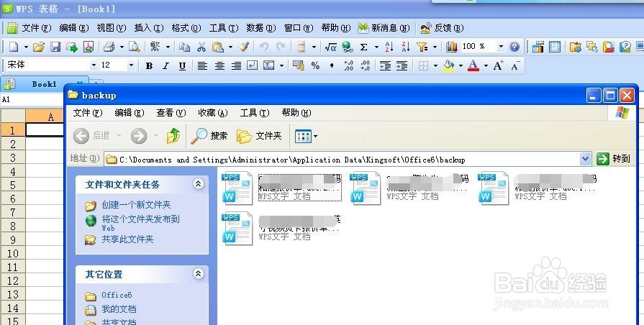The image size is (644, 325).
Task: Open the 插入 menu in WPS
Action: pos(149,28)
